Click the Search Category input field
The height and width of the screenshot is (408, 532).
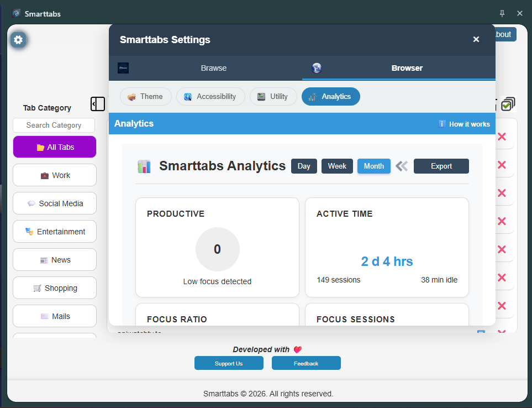pos(53,125)
